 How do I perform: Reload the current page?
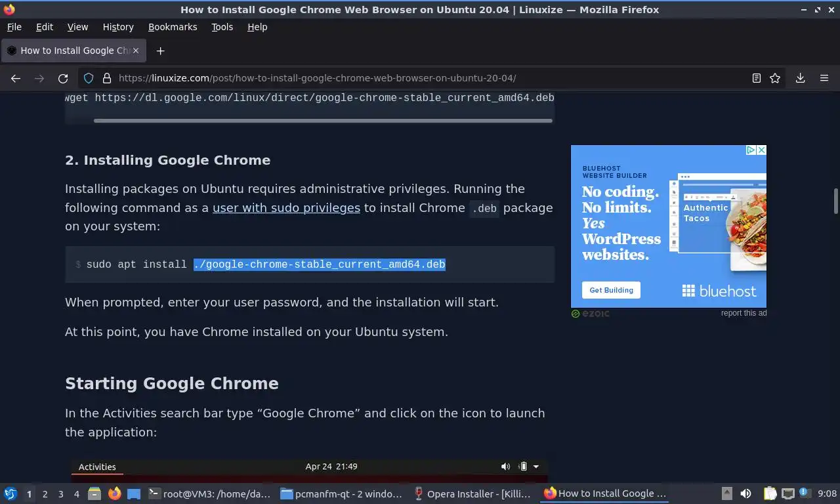coord(63,78)
